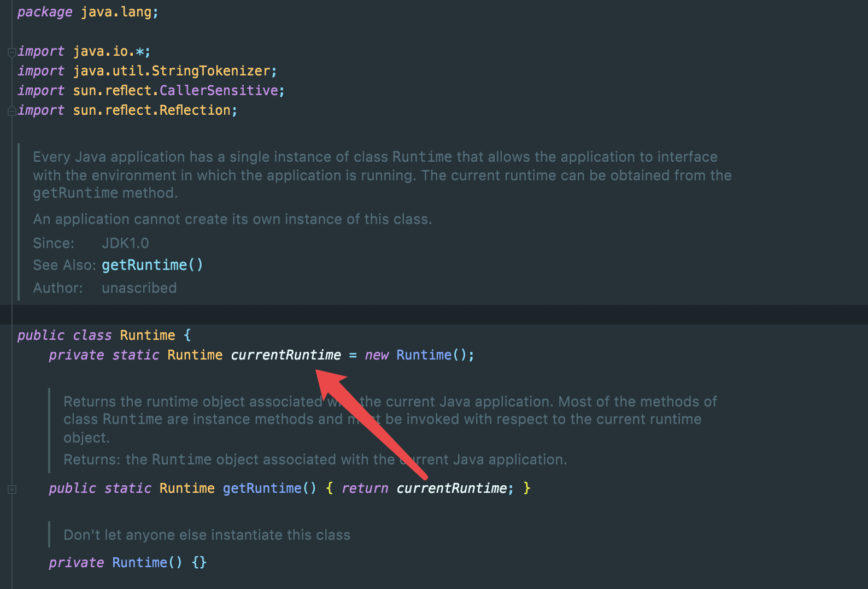The image size is (868, 589).
Task: Click the 'Returns: the Runtime object associated' doc line
Action: tap(315, 460)
